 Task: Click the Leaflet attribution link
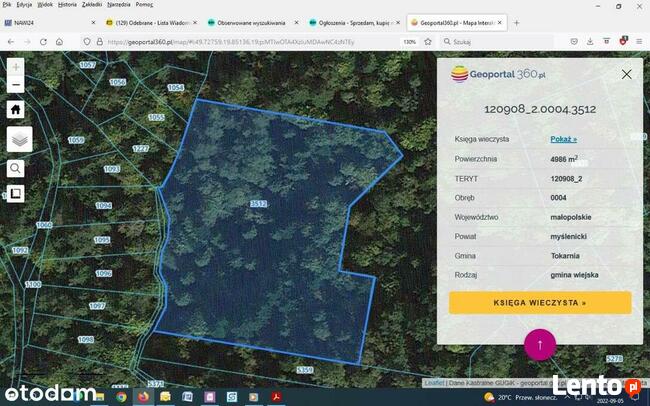432,383
